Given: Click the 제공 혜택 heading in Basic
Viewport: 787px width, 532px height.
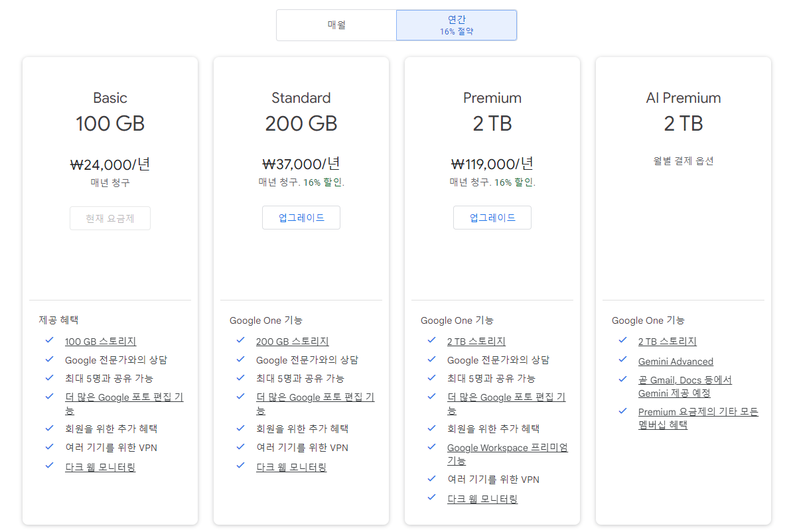Looking at the screenshot, I should 58,320.
